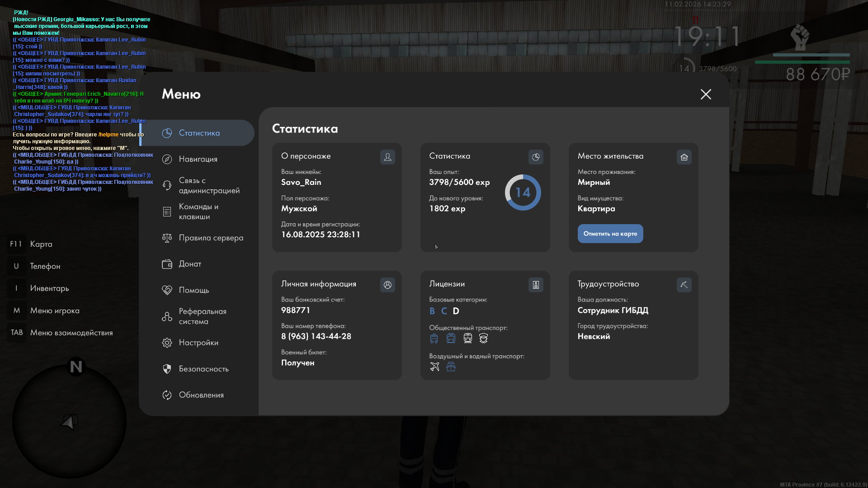Click the house icon in Место жительства card
This screenshot has width=868, height=488.
pyautogui.click(x=684, y=157)
